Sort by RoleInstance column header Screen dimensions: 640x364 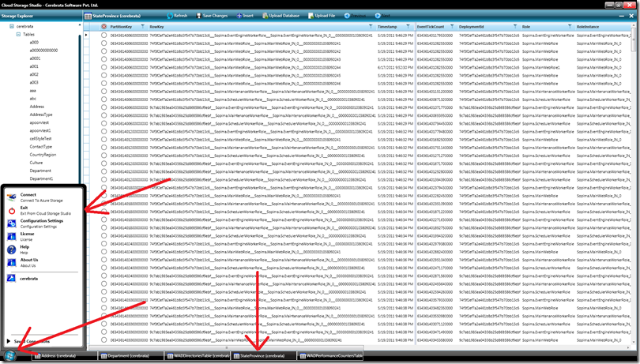(x=587, y=27)
